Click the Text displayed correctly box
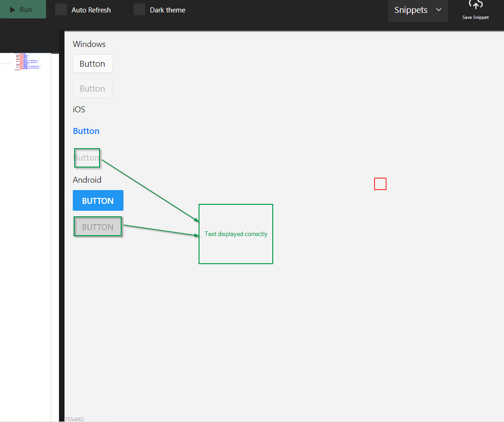The image size is (504, 422). (x=235, y=234)
